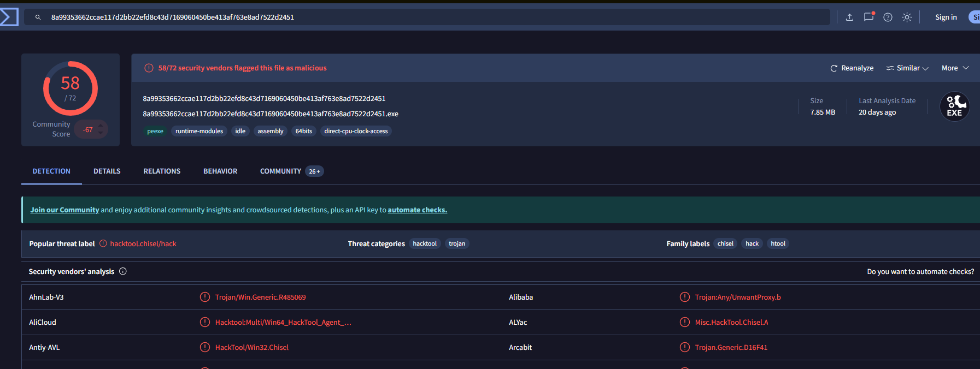This screenshot has width=980, height=369.
Task: Expand the More dropdown chevron
Action: tap(966, 68)
